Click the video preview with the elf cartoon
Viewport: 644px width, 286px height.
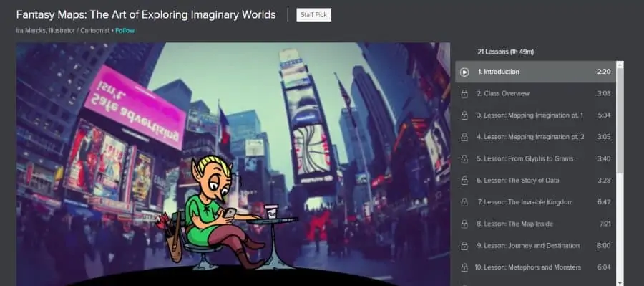[x=233, y=163]
